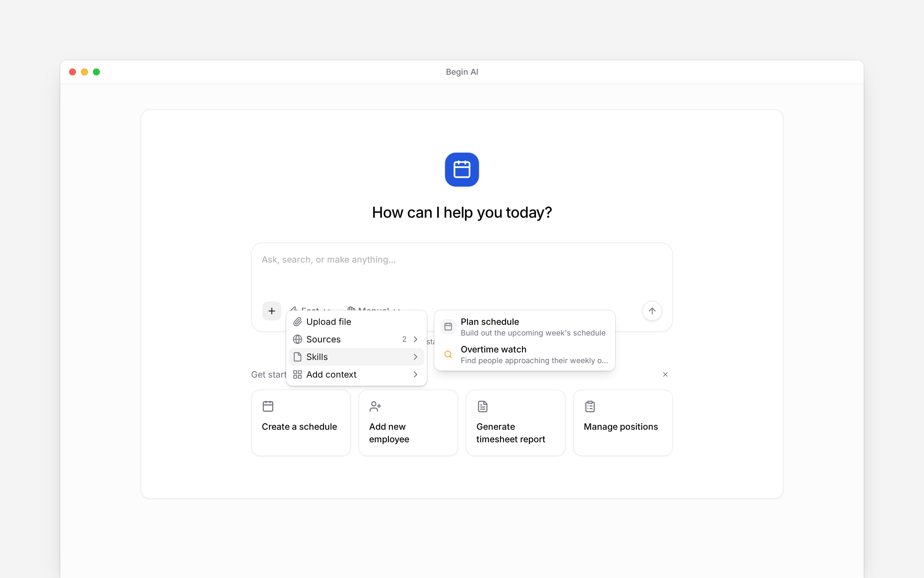
Task: Open the Generate timesheet report card
Action: click(x=515, y=423)
